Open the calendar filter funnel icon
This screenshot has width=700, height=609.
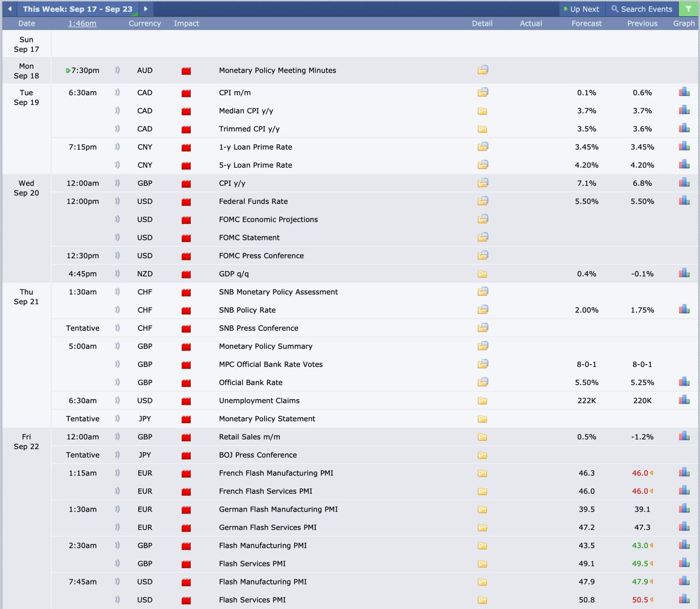(688, 9)
